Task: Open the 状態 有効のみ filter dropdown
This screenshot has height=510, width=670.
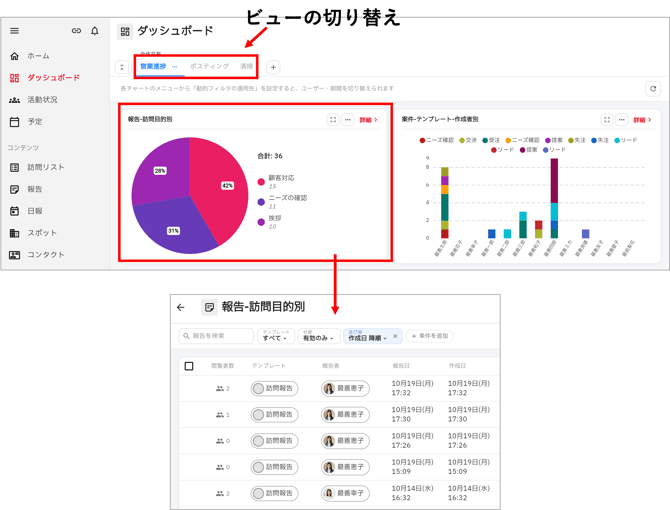Action: pyautogui.click(x=319, y=336)
